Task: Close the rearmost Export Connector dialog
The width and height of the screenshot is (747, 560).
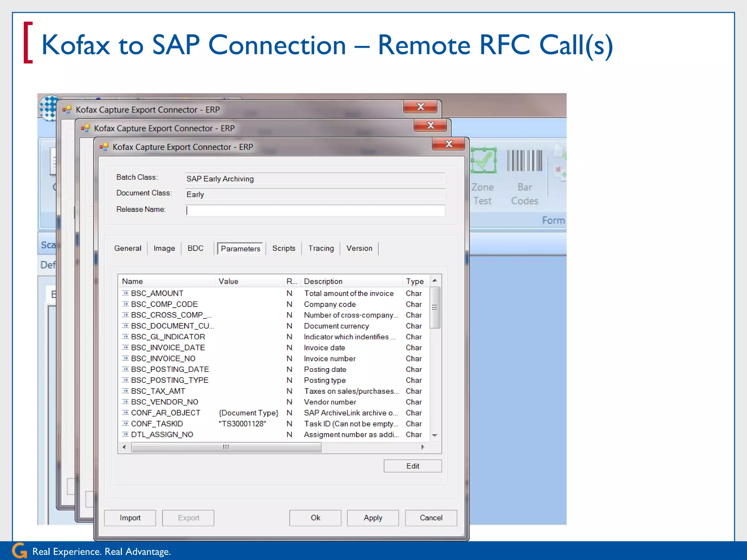Action: [x=420, y=107]
